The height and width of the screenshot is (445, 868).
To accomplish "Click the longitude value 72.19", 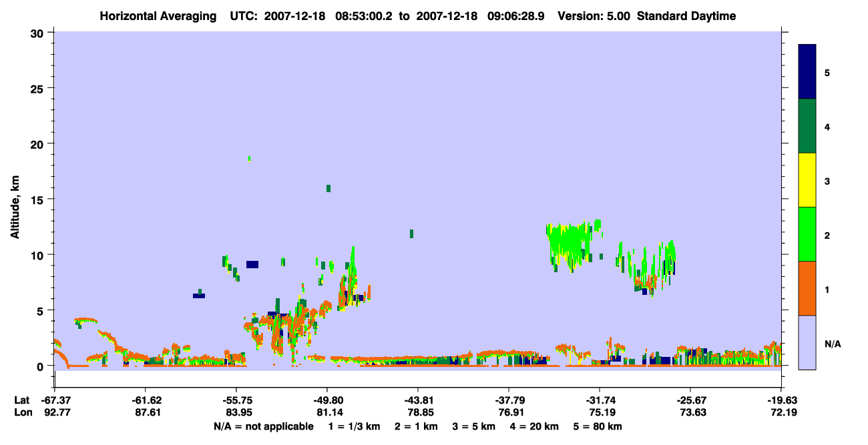I will tap(783, 413).
